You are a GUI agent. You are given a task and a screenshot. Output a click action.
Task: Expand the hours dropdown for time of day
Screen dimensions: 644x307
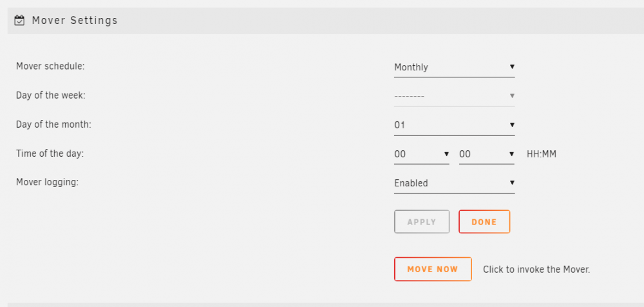[x=421, y=154]
